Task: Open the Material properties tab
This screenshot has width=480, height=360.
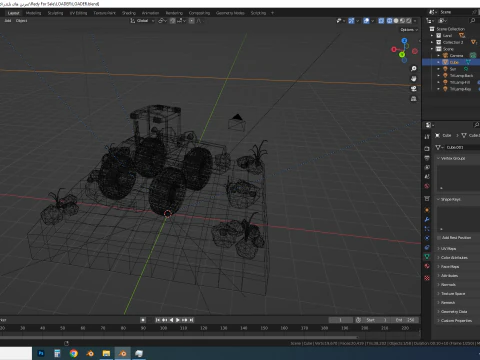Action: (427, 266)
